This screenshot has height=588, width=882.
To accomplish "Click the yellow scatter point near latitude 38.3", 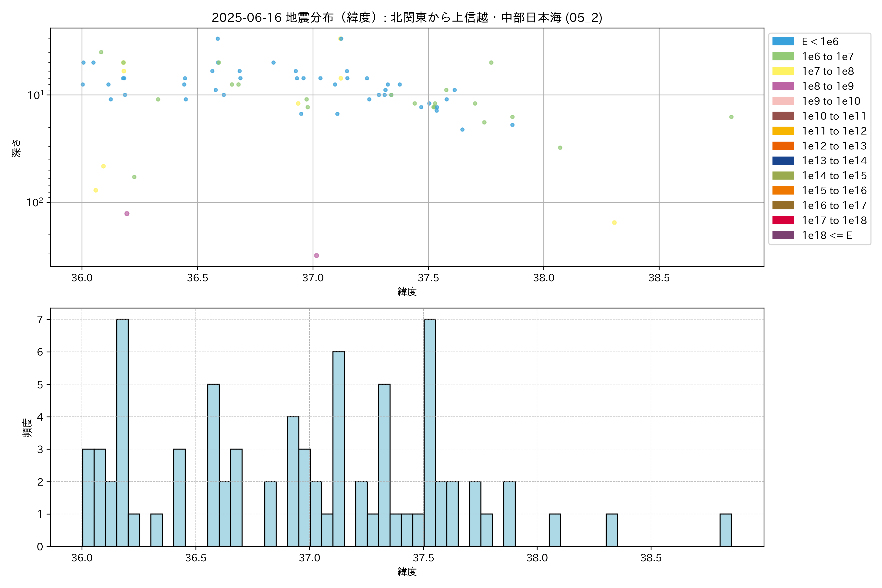I will click(614, 222).
